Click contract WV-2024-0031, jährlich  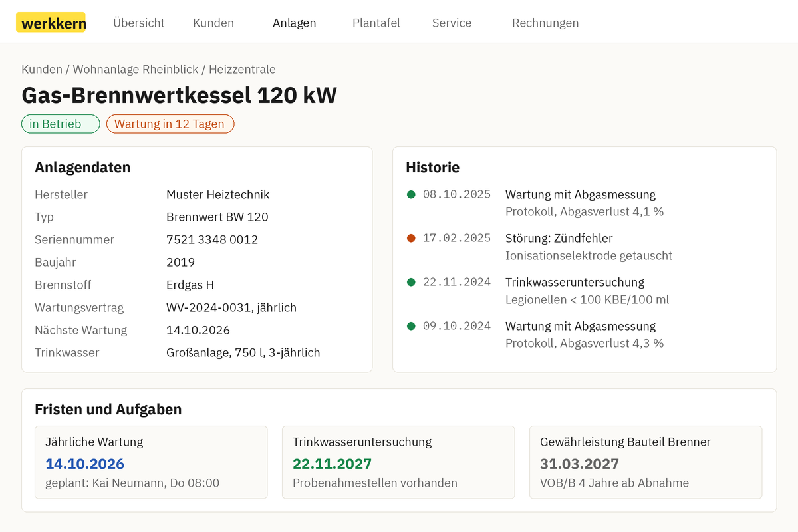231,307
